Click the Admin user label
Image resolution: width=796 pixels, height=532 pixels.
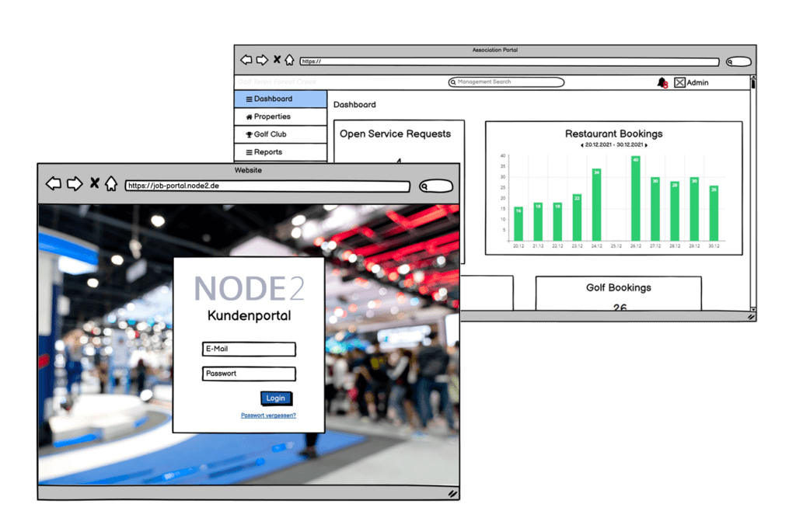[697, 82]
